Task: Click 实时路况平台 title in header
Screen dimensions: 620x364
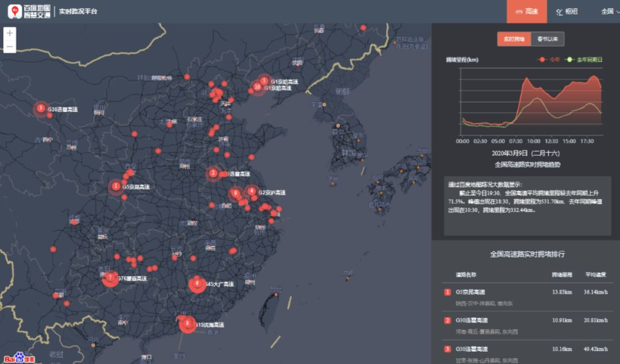Action: [x=78, y=11]
